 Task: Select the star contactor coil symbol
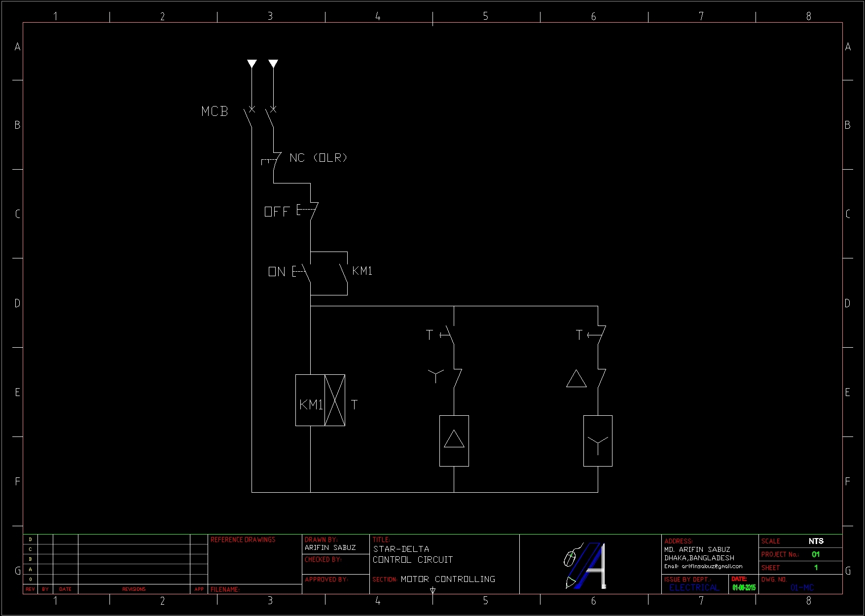coord(598,440)
